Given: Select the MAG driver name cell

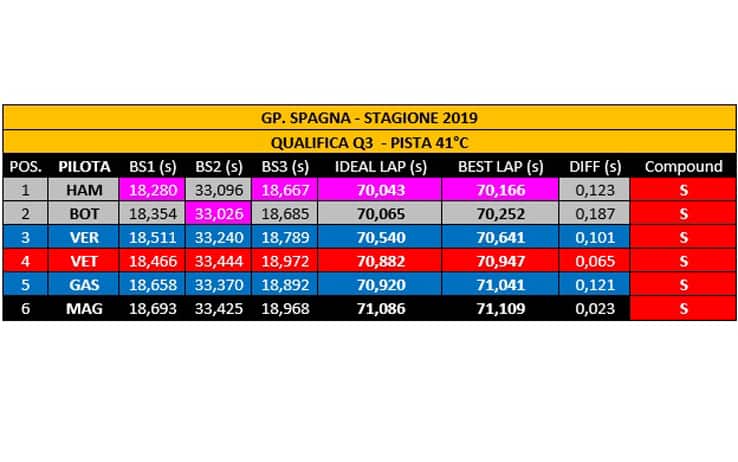Looking at the screenshot, I should tap(85, 310).
